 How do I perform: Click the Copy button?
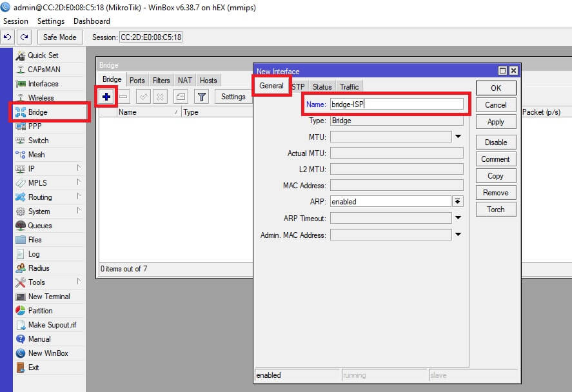496,176
